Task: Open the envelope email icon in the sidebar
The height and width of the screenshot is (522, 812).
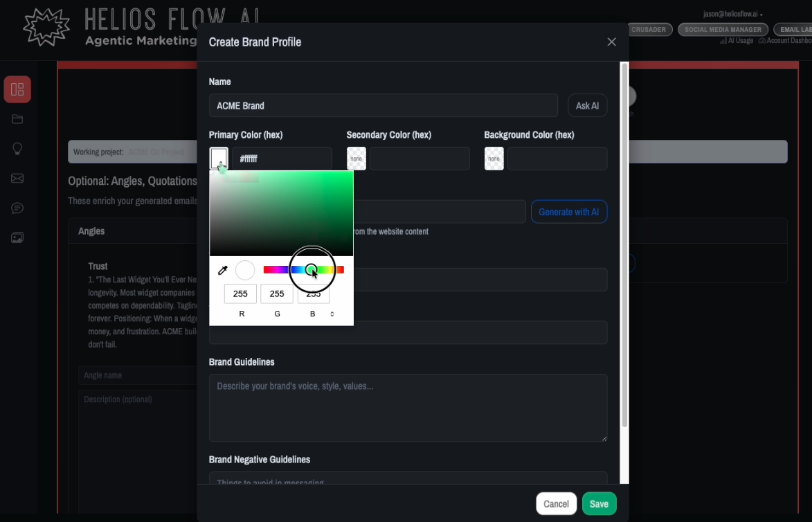Action: point(17,178)
